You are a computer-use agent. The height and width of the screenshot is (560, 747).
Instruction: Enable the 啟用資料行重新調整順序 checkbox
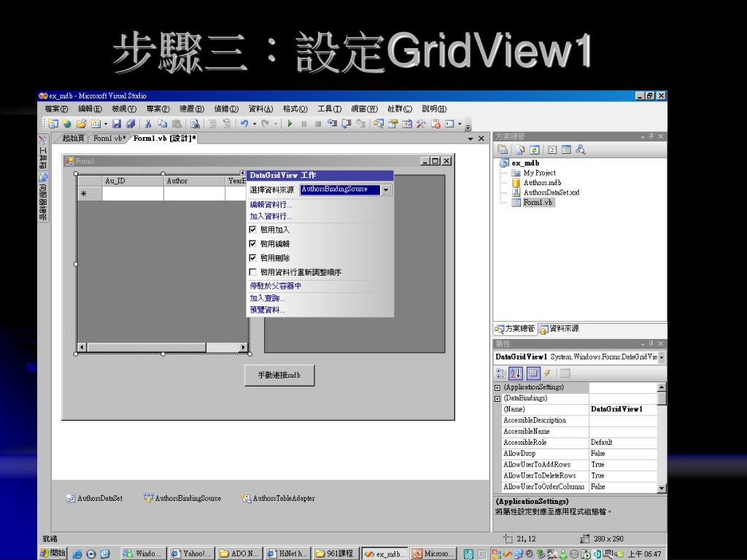pyautogui.click(x=253, y=272)
